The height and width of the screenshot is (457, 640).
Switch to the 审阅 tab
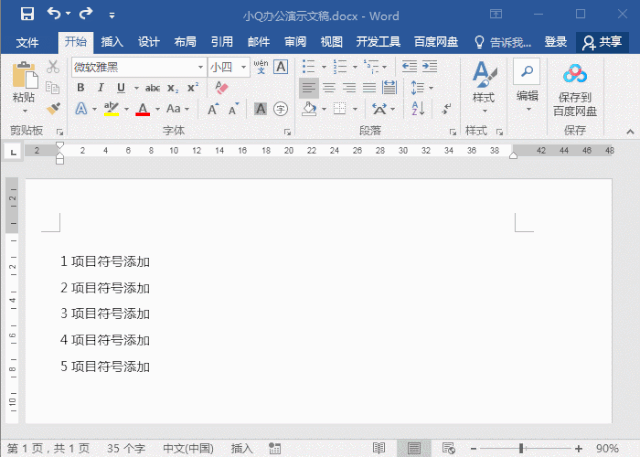(295, 42)
